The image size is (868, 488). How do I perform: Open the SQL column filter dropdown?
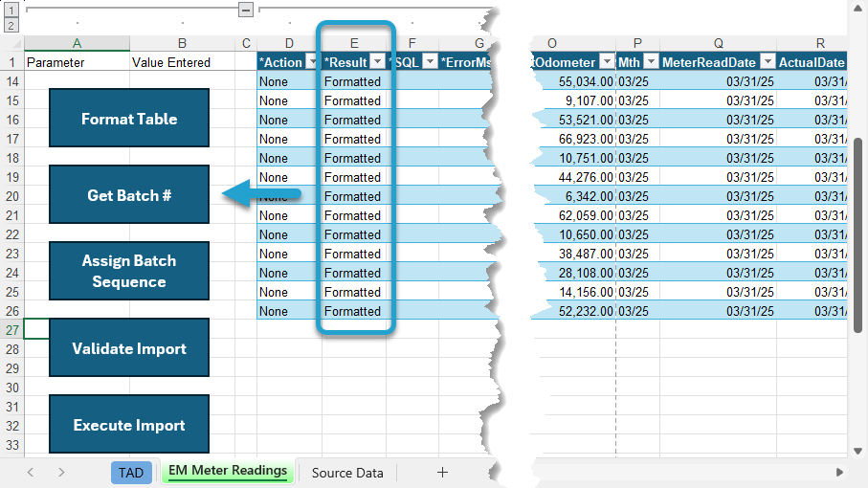coord(430,62)
